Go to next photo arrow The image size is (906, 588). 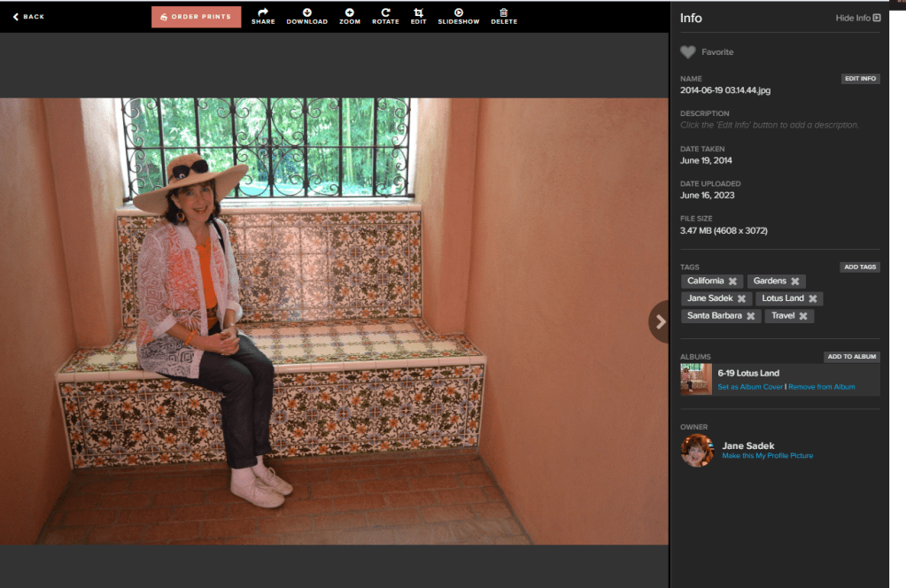(x=659, y=322)
